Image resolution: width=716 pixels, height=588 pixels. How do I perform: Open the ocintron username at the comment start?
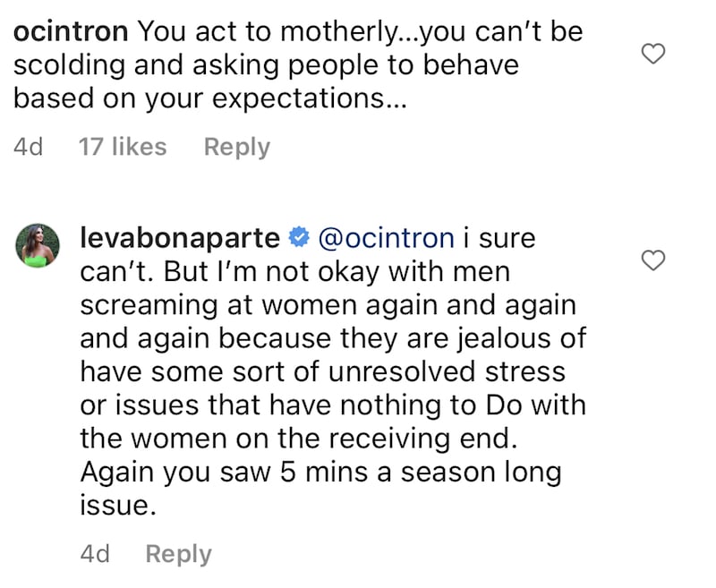tap(71, 32)
